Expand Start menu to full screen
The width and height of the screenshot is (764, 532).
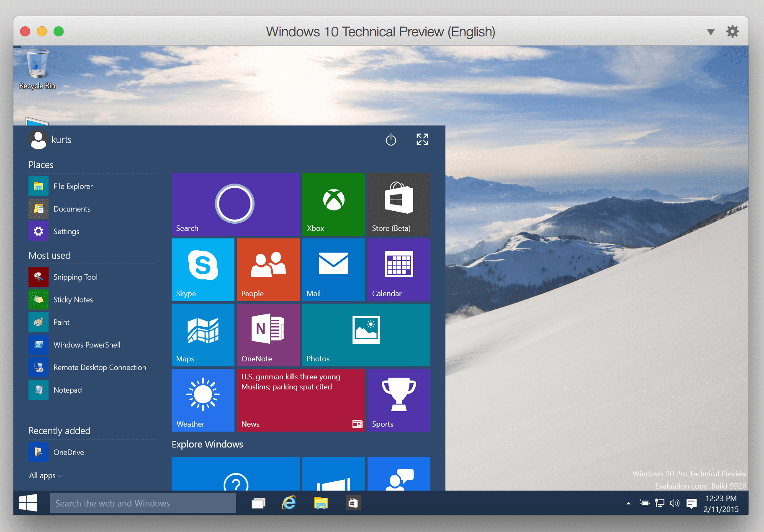(422, 139)
